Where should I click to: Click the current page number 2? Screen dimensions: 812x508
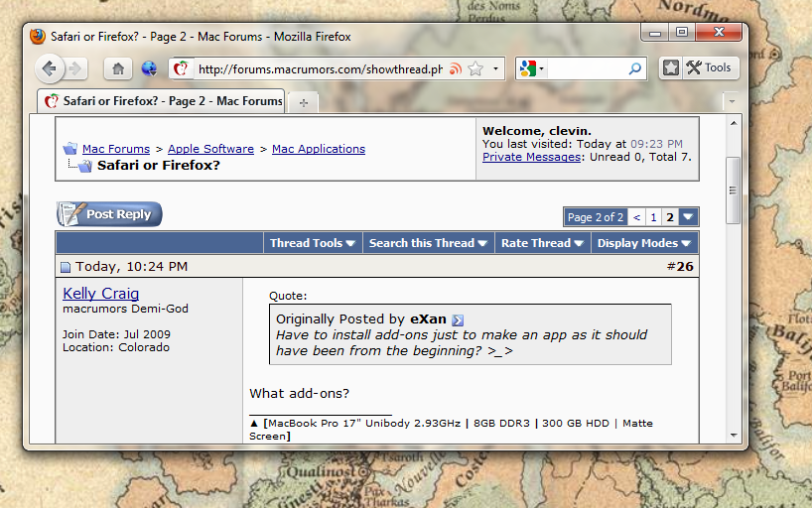coord(670,217)
